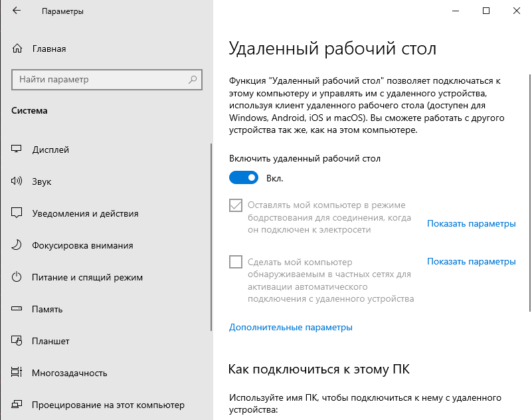Show parameters for keeping the PC awake
The image size is (532, 420).
point(471,224)
